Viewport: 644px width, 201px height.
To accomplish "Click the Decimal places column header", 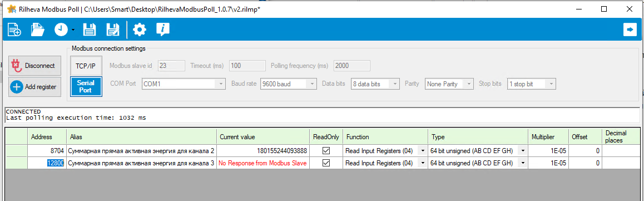I will pos(621,136).
